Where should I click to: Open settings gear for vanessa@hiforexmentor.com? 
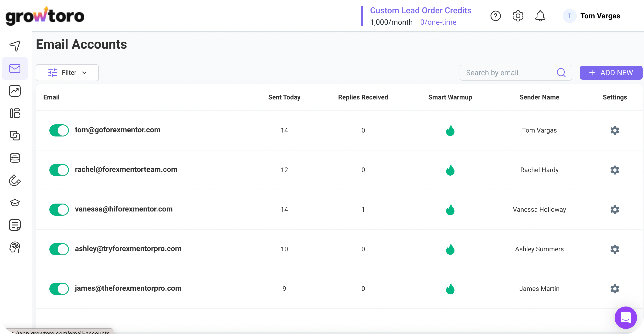pos(614,209)
